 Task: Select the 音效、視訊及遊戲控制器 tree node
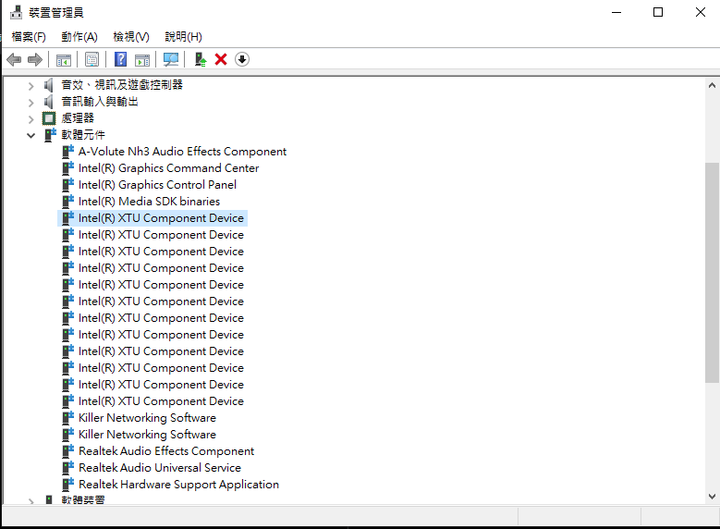click(122, 84)
